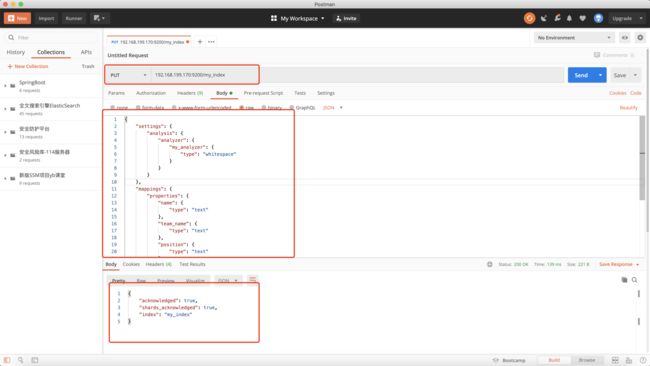Click the search icon in sidebar filter
The image size is (650, 366).
click(x=11, y=37)
